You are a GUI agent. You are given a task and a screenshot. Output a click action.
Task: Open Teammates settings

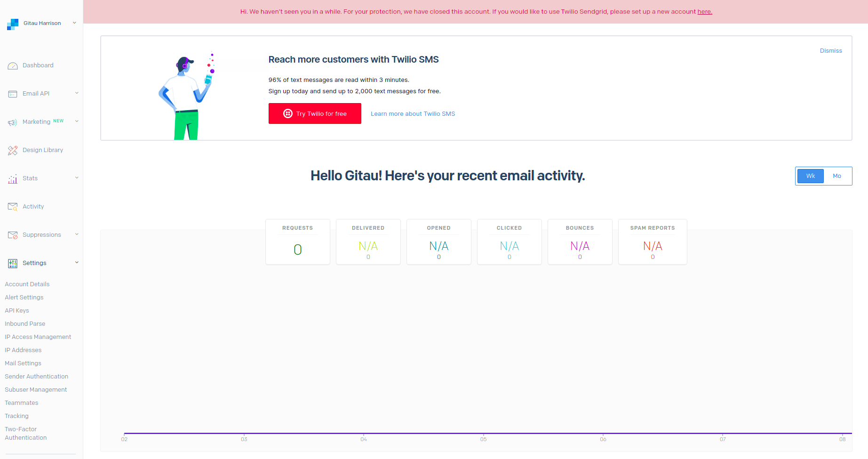point(22,403)
